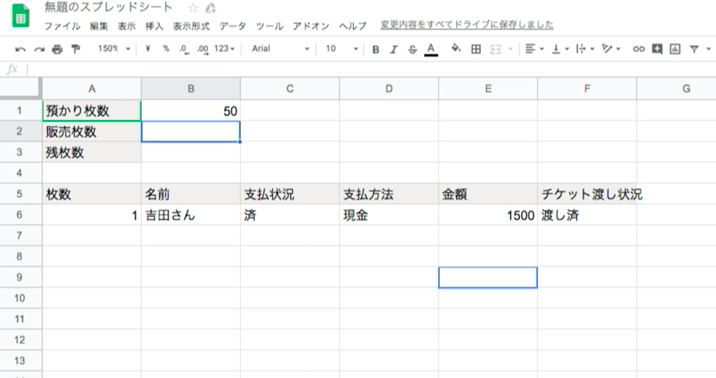This screenshot has height=378, width=716.
Task: Click the filter funnel icon
Action: click(x=694, y=49)
